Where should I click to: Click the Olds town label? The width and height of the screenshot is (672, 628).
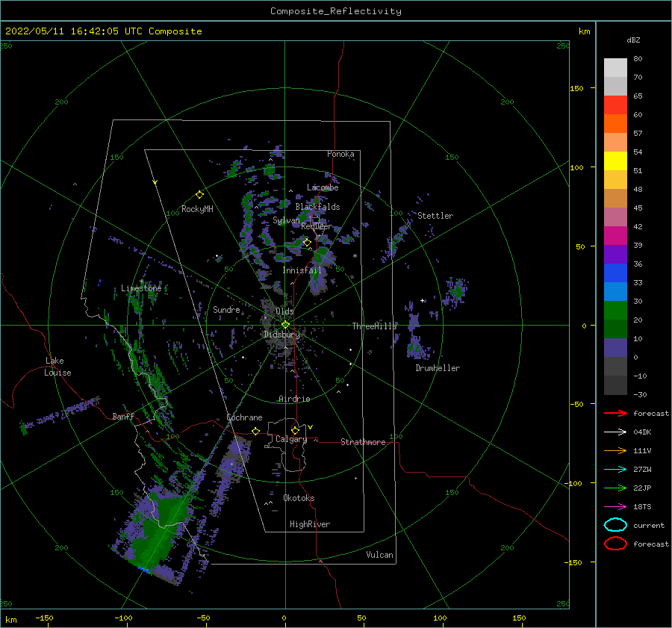pos(284,311)
